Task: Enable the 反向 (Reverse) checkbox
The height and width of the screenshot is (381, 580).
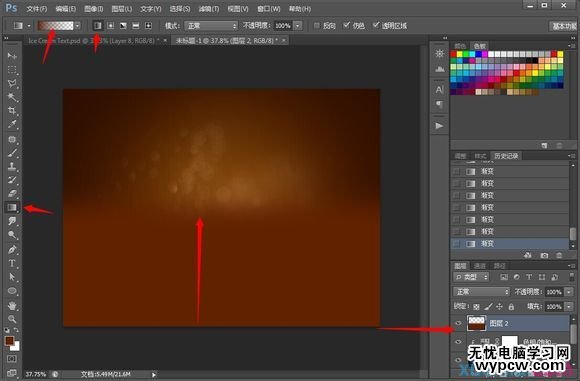Action: 317,26
